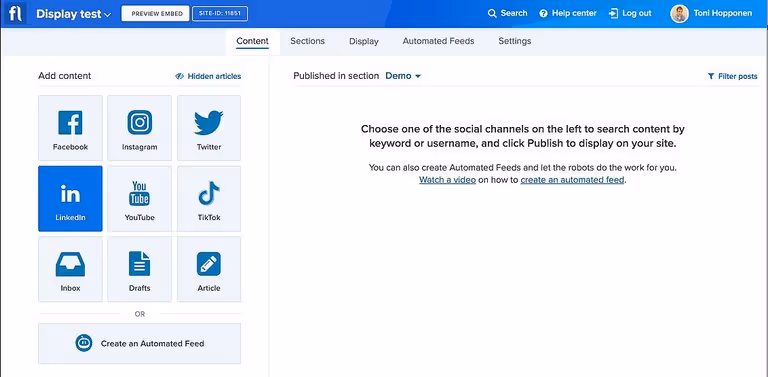Follow the create an automated feed link

coord(572,180)
